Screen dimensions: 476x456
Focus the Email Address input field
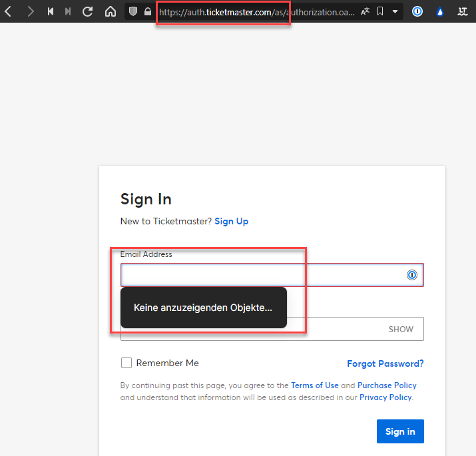(x=260, y=275)
